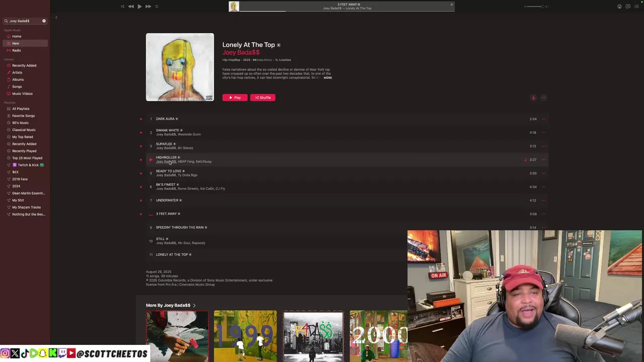Open the Up Next queue list

pyautogui.click(x=636, y=7)
